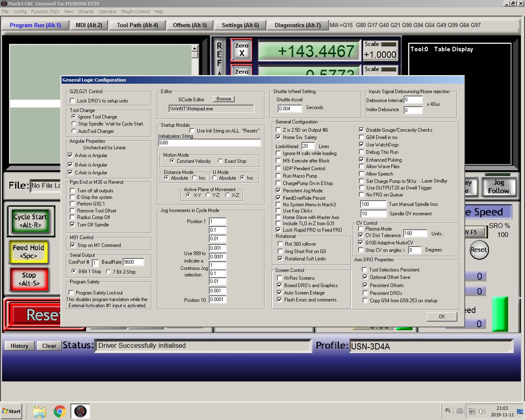Click the Jog Position 1 increment field
Screen dimensions: 525x420
[x=218, y=221]
